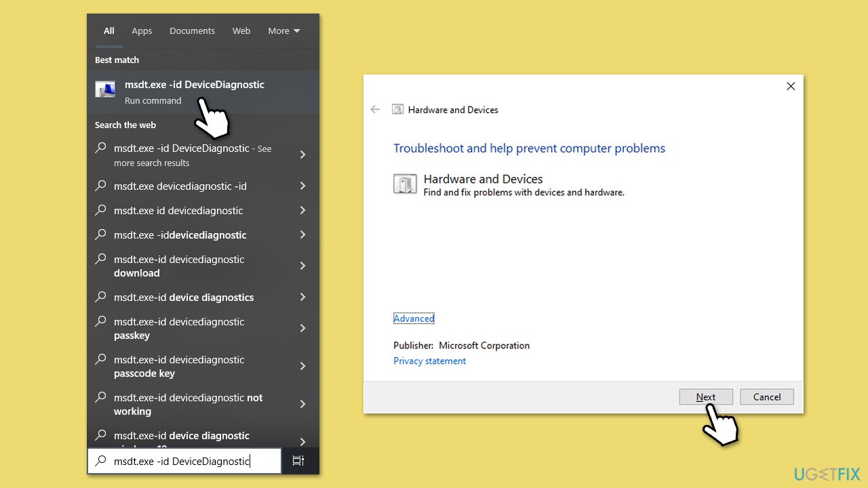Expand arrow for 'See more search results' row
868x488 pixels.
(x=303, y=155)
